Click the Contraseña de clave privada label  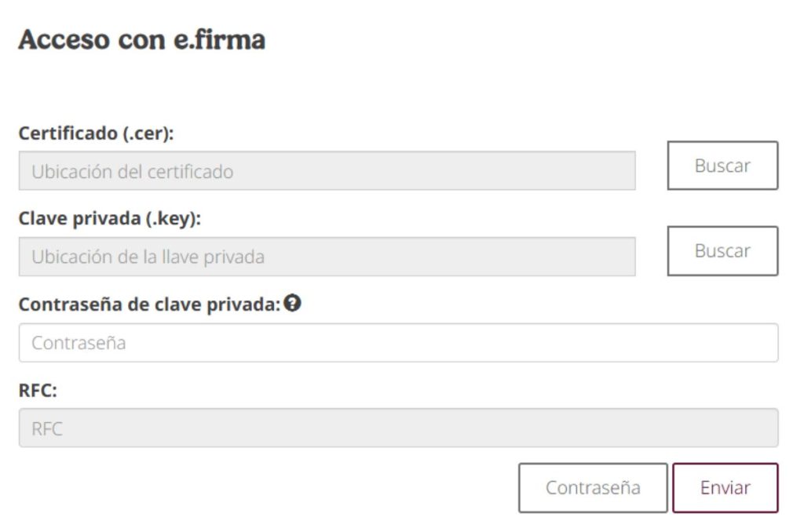click(149, 304)
